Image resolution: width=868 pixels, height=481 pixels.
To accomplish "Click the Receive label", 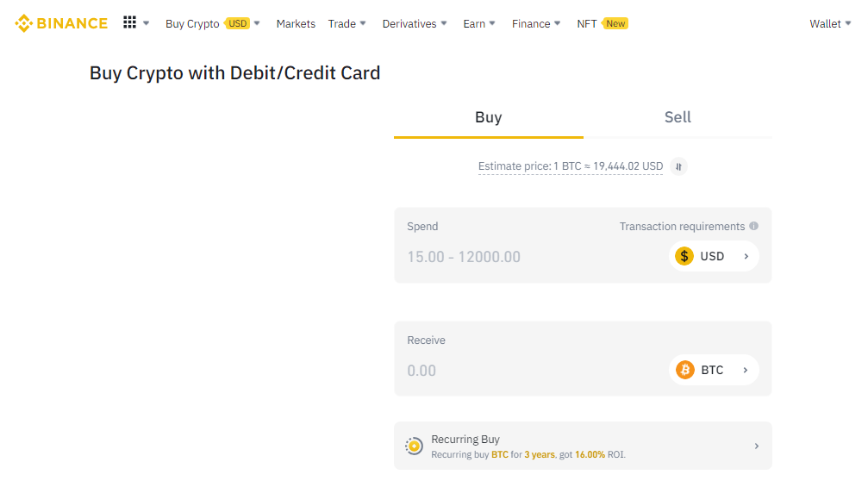I will tap(426, 340).
